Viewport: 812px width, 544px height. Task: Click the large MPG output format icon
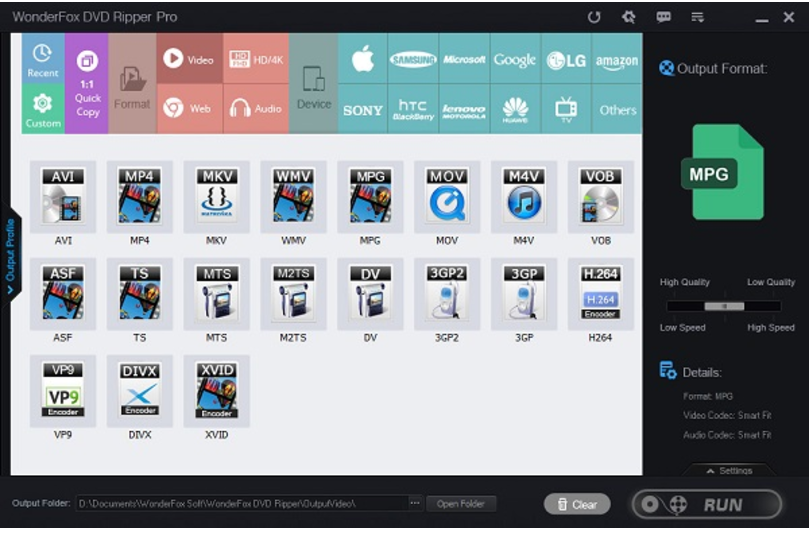(x=723, y=172)
